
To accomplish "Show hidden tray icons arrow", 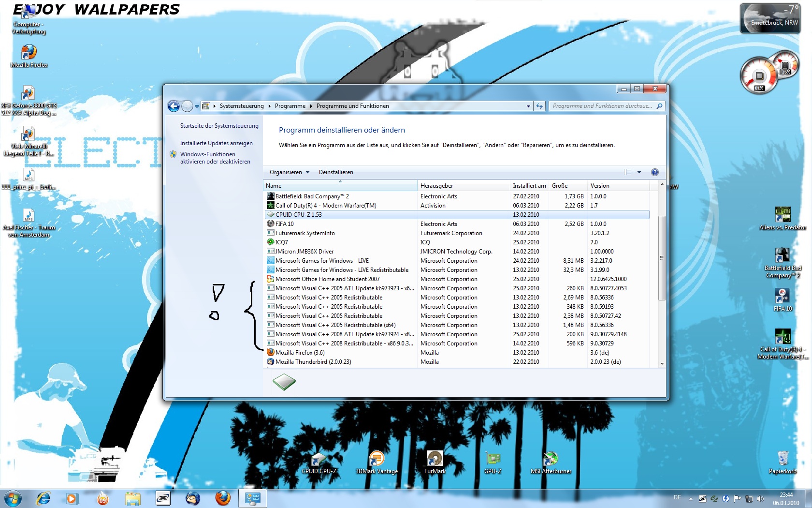I will (691, 498).
